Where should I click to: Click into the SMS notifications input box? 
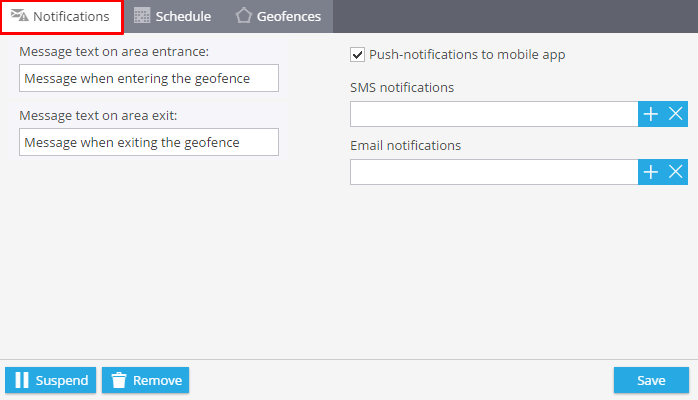point(494,114)
